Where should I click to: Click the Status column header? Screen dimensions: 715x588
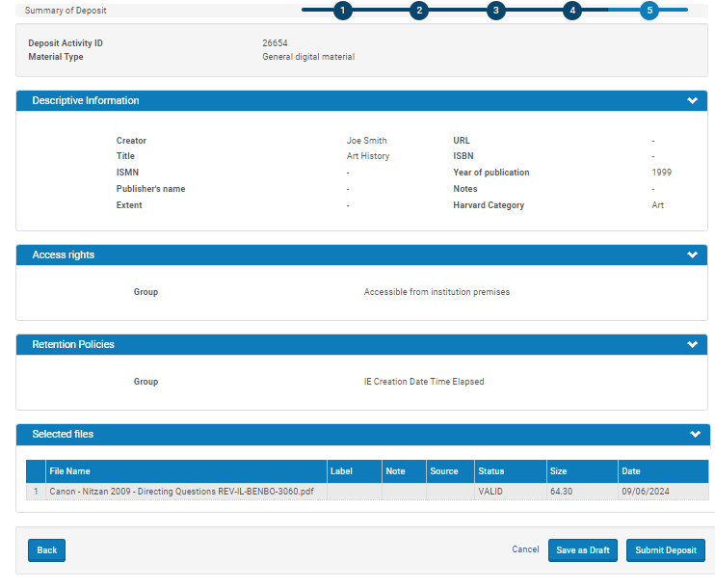coord(491,471)
